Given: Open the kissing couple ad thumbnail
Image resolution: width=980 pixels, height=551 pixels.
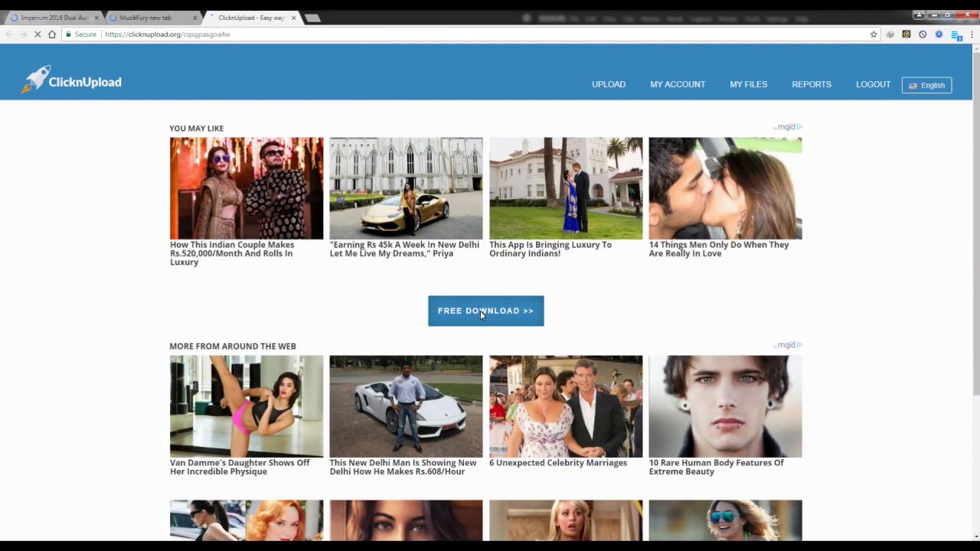Looking at the screenshot, I should (725, 188).
